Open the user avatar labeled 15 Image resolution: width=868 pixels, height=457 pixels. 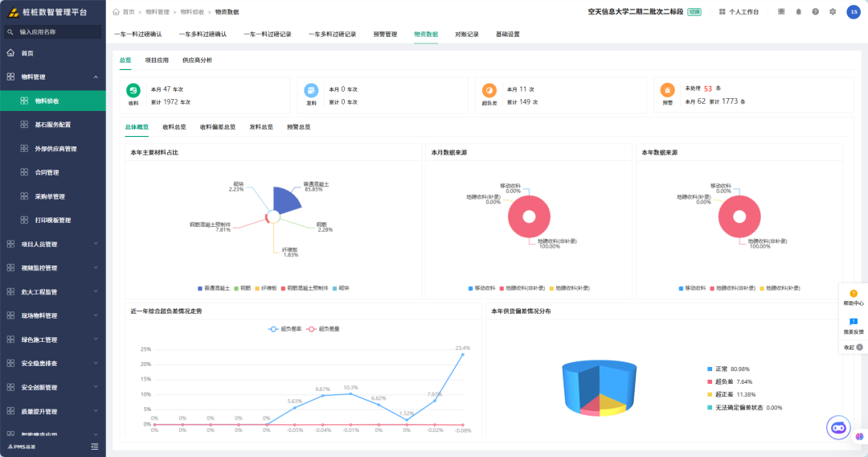[x=854, y=11]
